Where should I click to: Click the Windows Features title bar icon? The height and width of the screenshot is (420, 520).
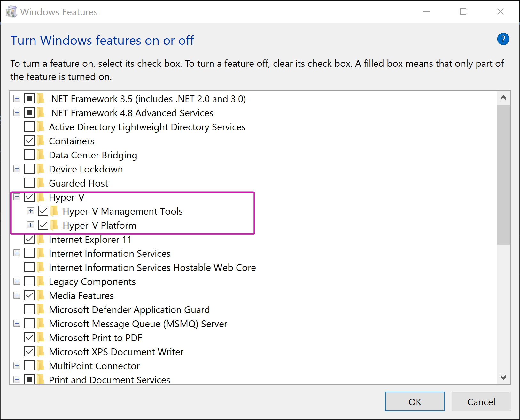coord(12,12)
